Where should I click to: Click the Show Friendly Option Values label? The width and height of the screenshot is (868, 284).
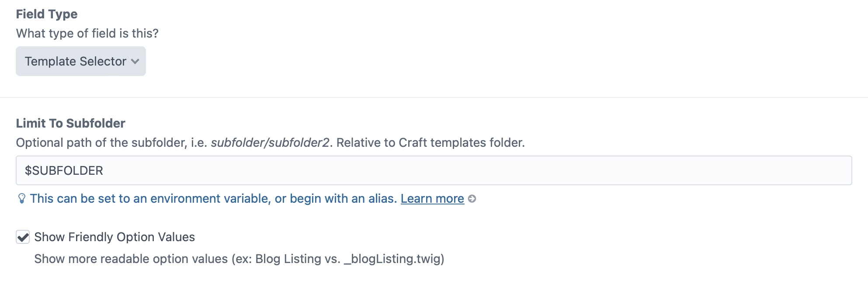coord(115,237)
